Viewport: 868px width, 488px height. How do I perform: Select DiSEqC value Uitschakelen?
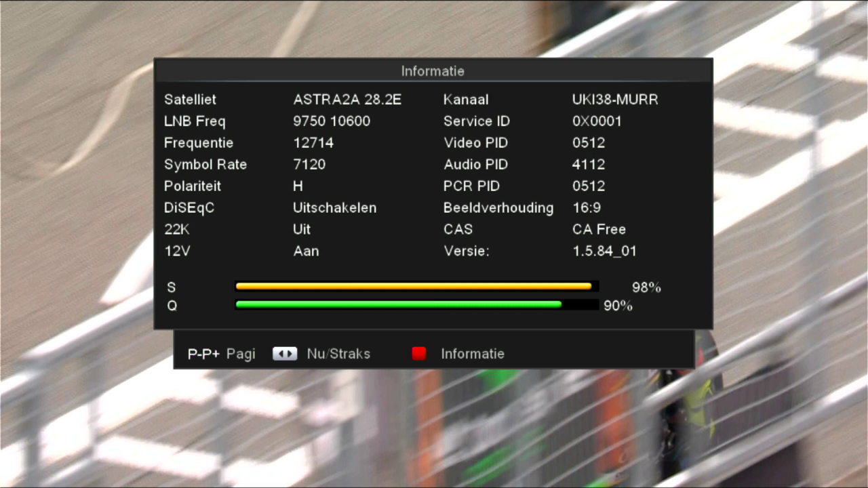(x=334, y=208)
